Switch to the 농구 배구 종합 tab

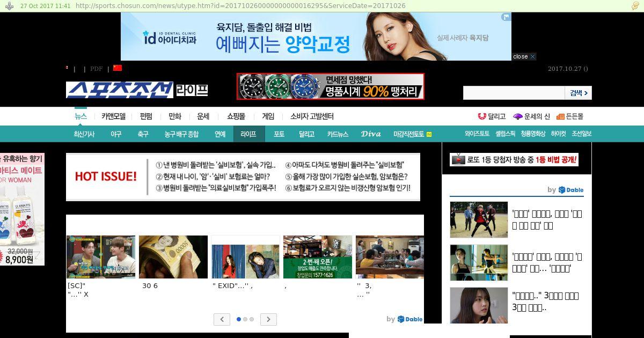tap(181, 134)
